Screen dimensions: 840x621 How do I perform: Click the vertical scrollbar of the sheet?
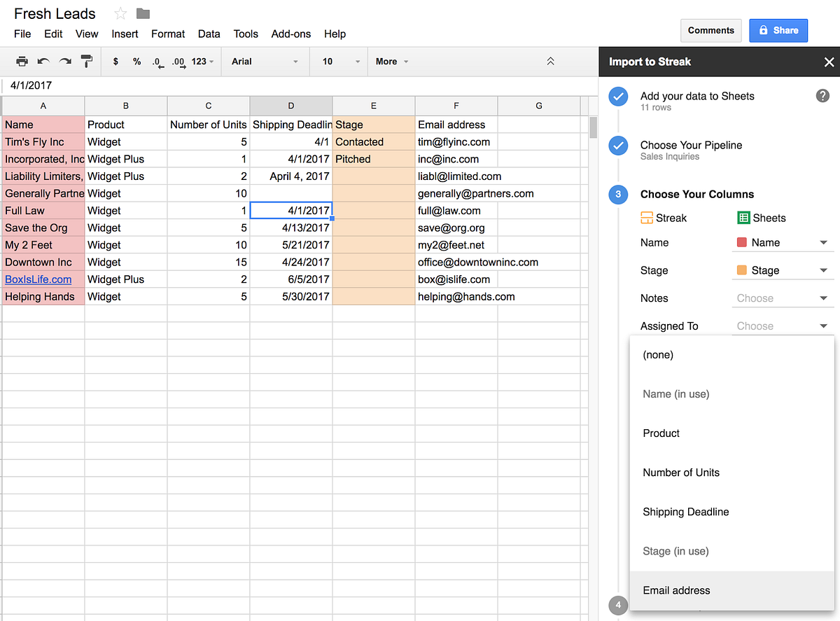tap(594, 128)
